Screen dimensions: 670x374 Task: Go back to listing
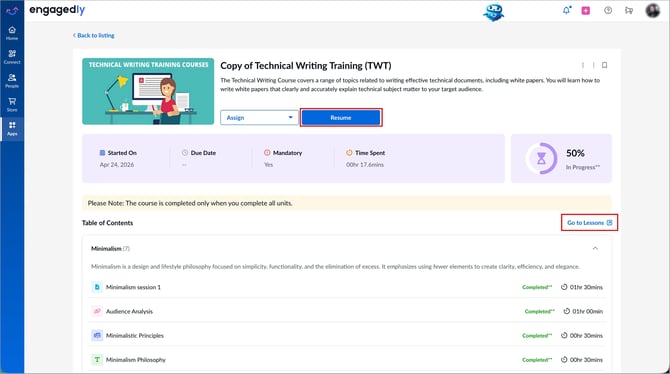click(94, 35)
